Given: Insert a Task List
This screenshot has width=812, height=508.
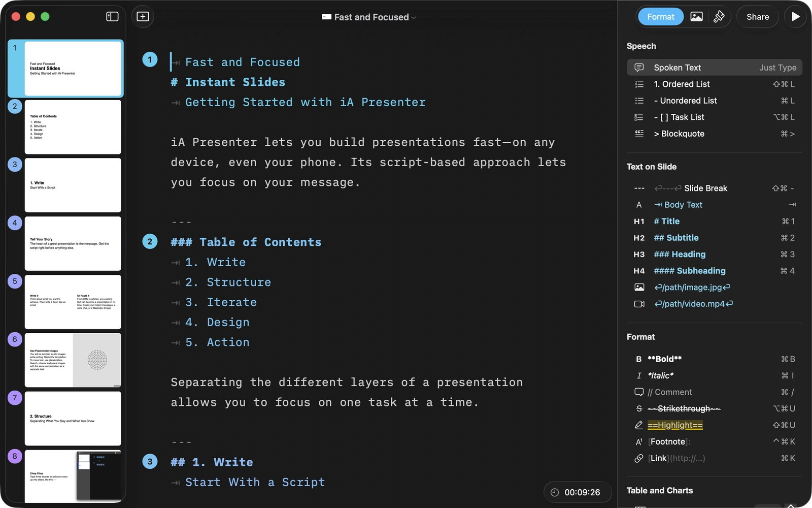Looking at the screenshot, I should pyautogui.click(x=715, y=117).
